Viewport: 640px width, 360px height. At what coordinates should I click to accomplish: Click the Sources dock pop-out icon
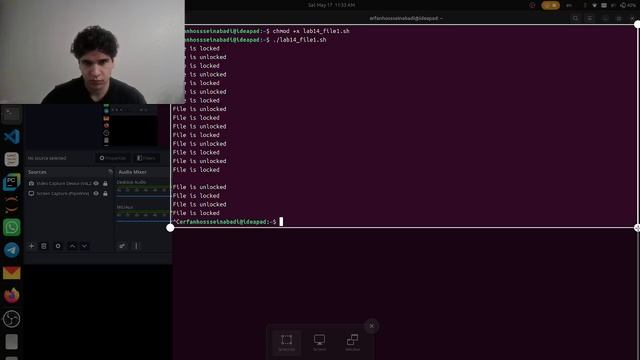[110, 172]
